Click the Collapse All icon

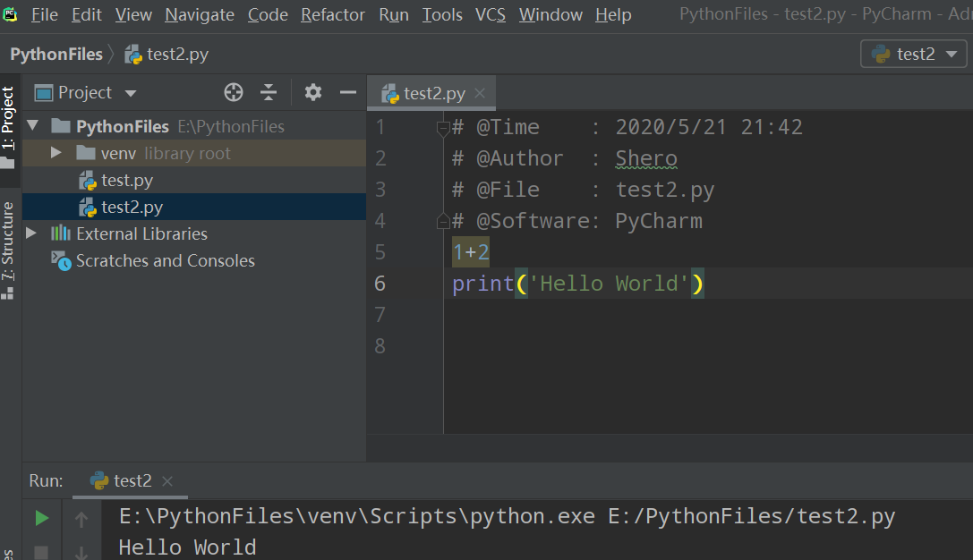[x=268, y=92]
